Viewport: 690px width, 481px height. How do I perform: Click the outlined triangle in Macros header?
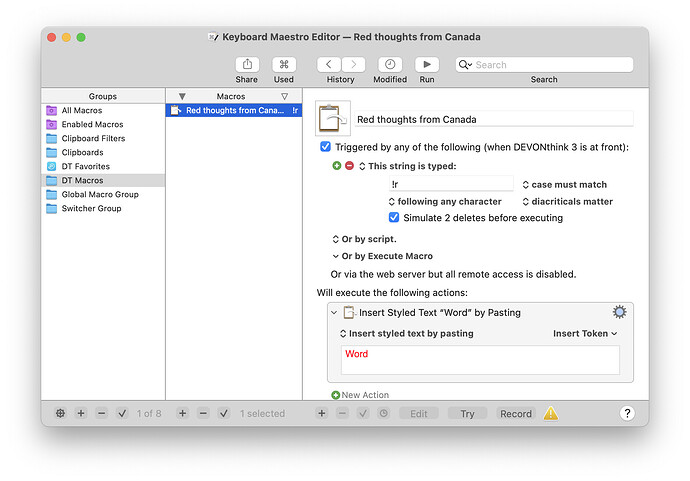pos(285,96)
